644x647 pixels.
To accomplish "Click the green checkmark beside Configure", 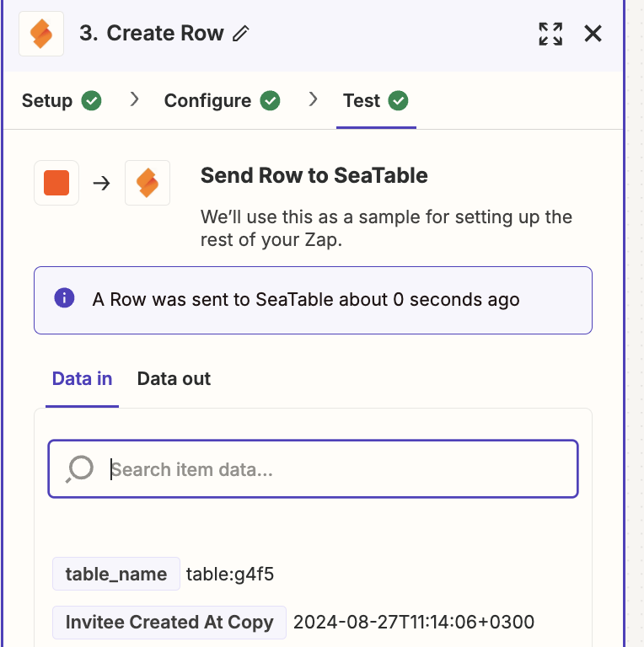I will [x=270, y=101].
